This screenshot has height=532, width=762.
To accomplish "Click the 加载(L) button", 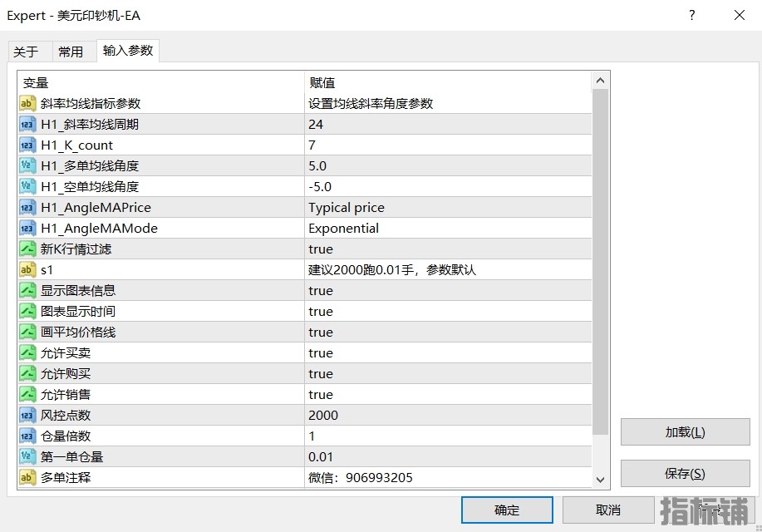I will [686, 431].
